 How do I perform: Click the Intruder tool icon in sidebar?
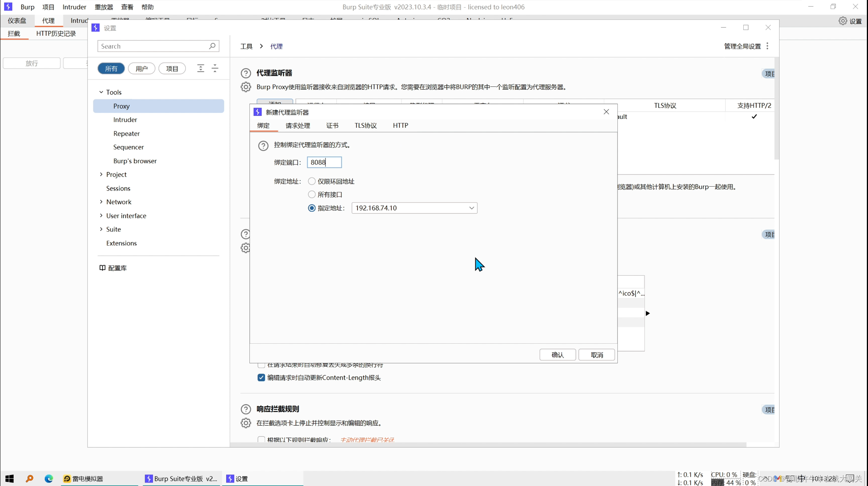[x=125, y=120]
